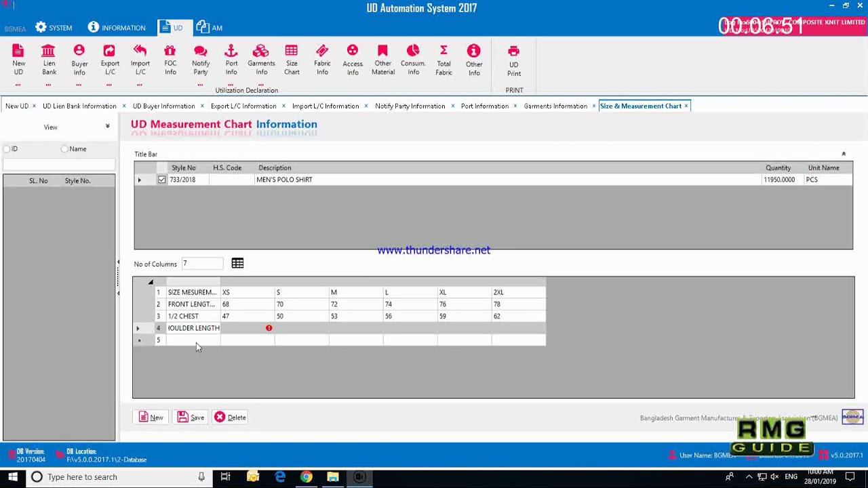Image resolution: width=868 pixels, height=488 pixels.
Task: Switch to Notify Party Information tab
Action: [410, 106]
